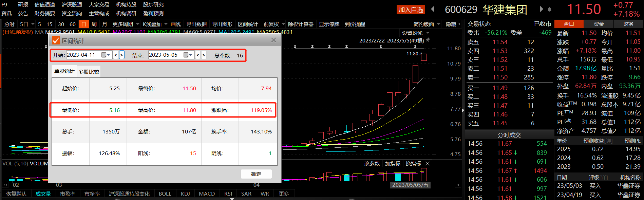Viewport: 644px width, 200px height.
Task: Expand the 更多周期 dropdown
Action: (x=138, y=24)
